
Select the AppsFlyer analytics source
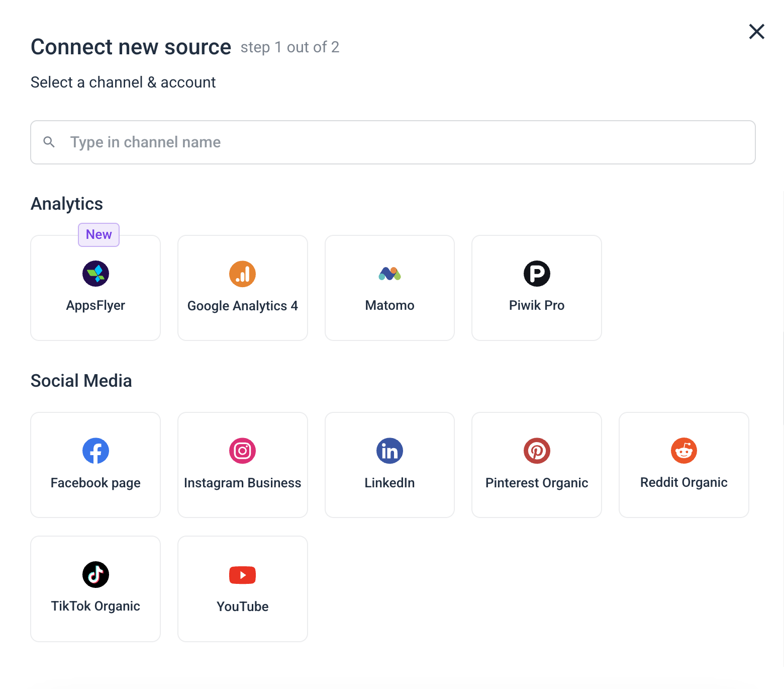click(x=95, y=288)
